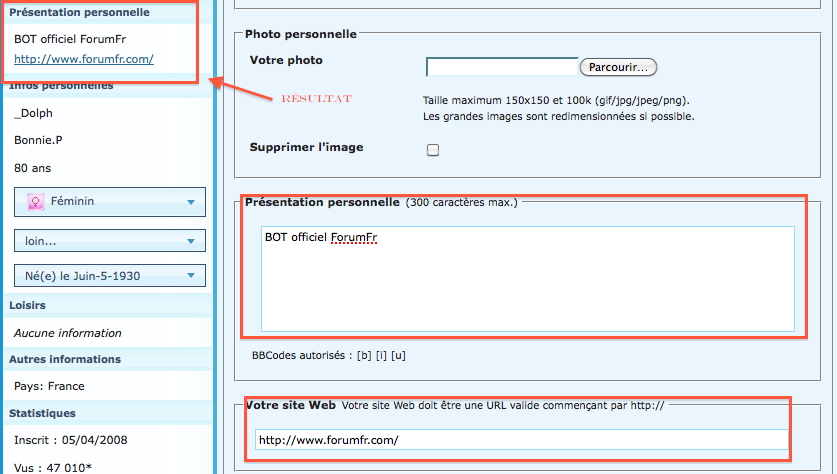This screenshot has width=837, height=474.
Task: Click the Loisirs section header
Action: point(108,306)
